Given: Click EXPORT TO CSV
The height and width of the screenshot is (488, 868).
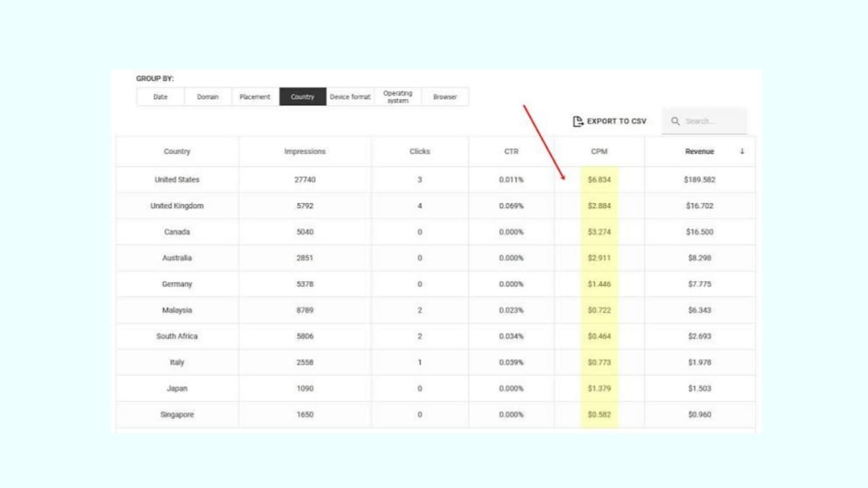Looking at the screenshot, I should coord(617,121).
